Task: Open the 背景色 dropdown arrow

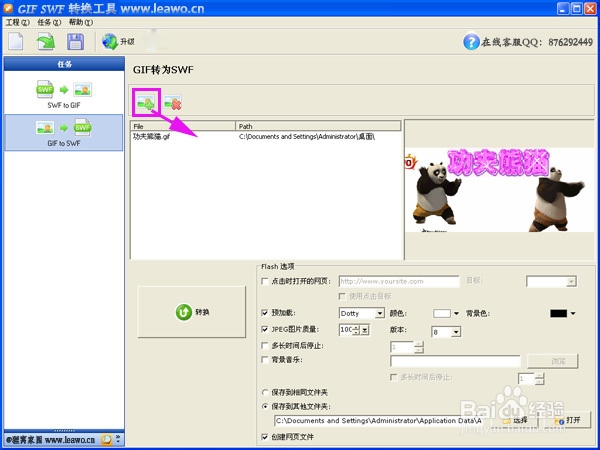Action: 573,313
